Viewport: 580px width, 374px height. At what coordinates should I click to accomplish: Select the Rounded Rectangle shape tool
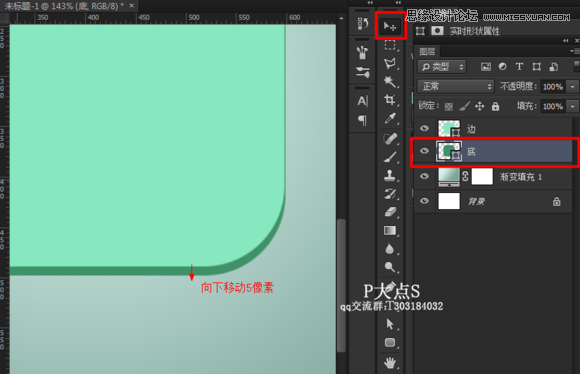(390, 343)
